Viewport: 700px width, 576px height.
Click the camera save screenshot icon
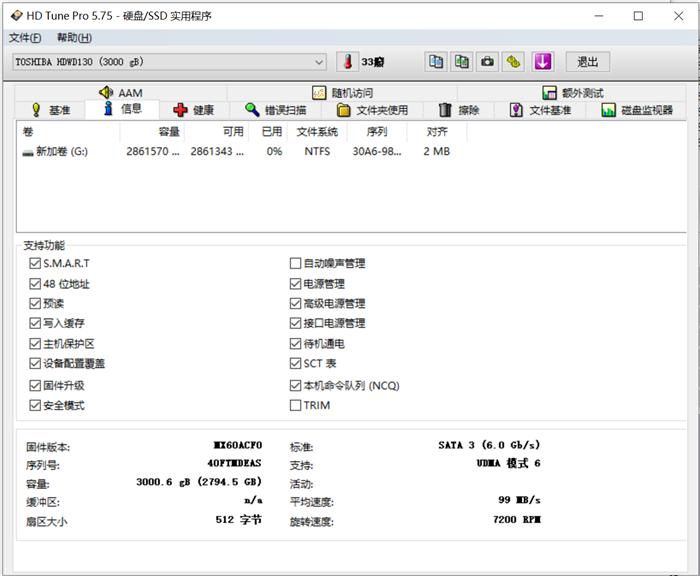coord(487,62)
